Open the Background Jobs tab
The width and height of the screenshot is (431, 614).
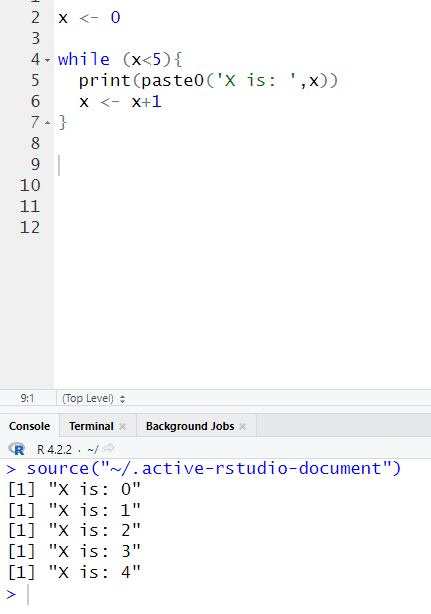point(190,426)
